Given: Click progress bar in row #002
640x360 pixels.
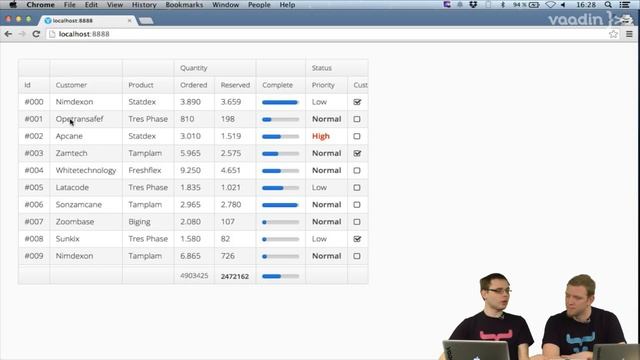Looking at the screenshot, I should pos(280,137).
